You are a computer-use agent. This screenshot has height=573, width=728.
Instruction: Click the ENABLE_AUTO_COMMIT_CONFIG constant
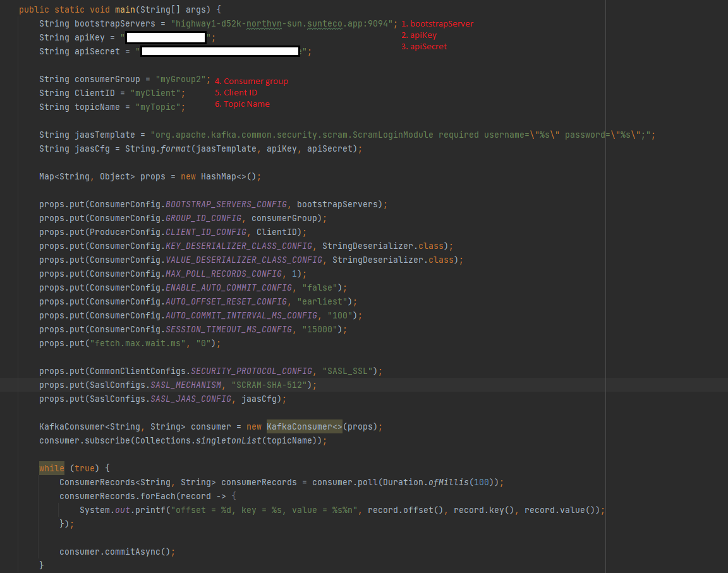[228, 287]
